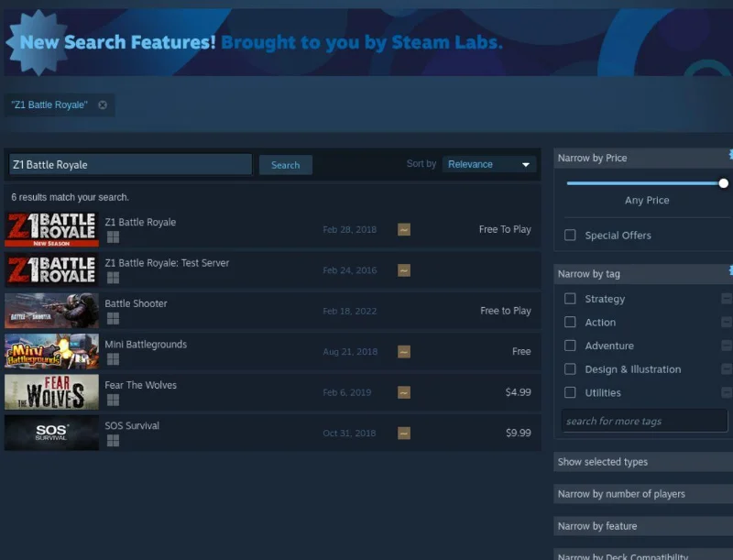Expand the Narrow by feature section
The image size is (733, 560).
click(x=643, y=526)
